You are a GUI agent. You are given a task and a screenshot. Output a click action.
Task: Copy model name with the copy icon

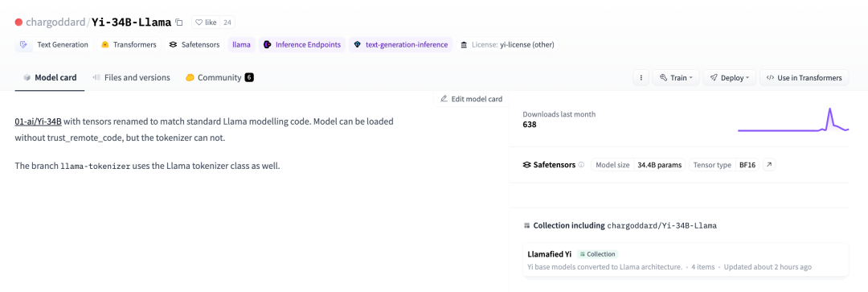(178, 23)
